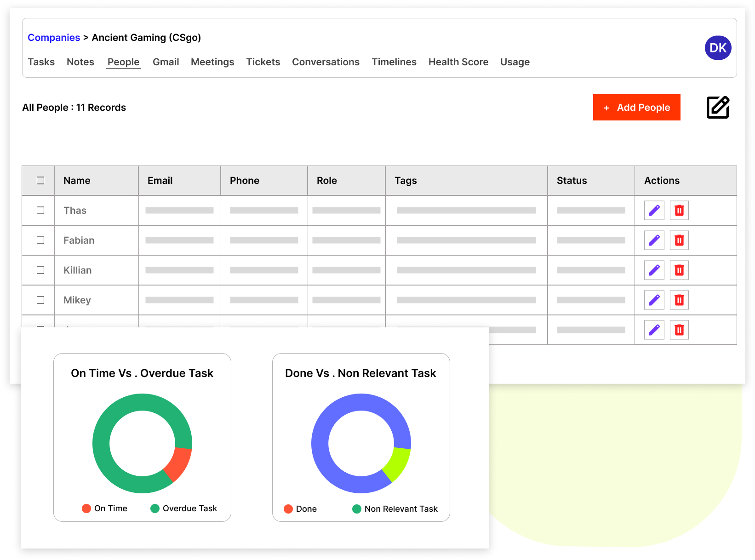
Task: Click the red overdue segment of the donut chart
Action: [x=179, y=463]
